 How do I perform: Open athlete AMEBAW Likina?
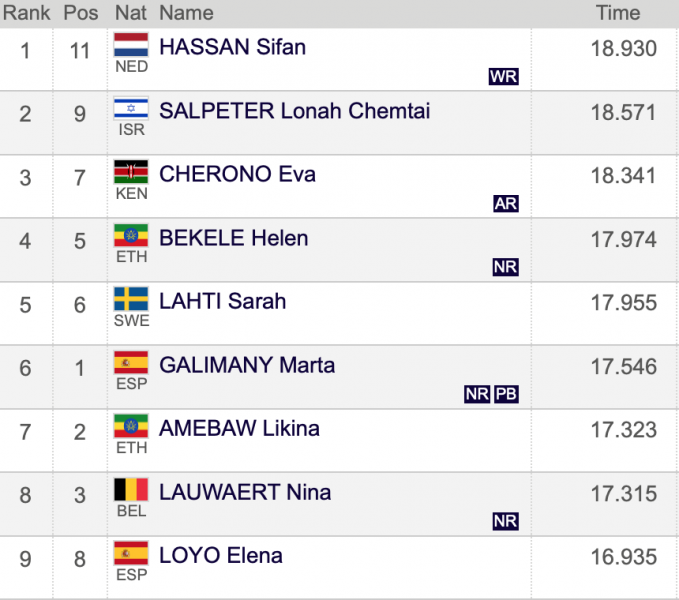tap(239, 429)
